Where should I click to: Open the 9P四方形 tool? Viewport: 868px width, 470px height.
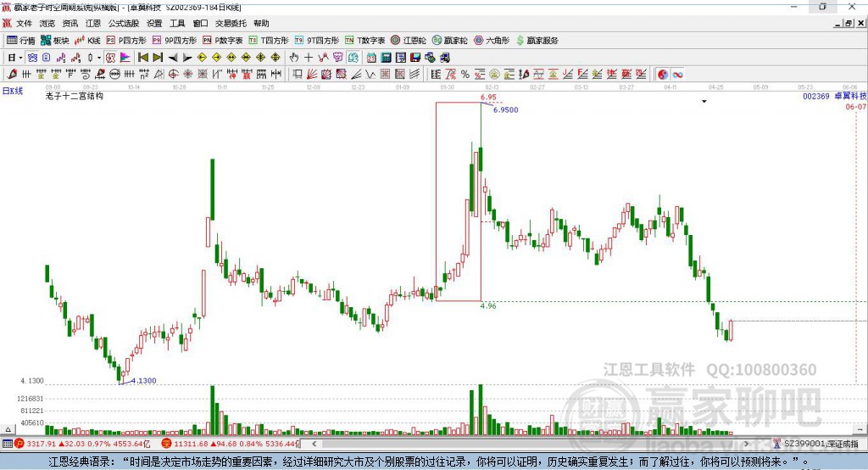point(175,41)
